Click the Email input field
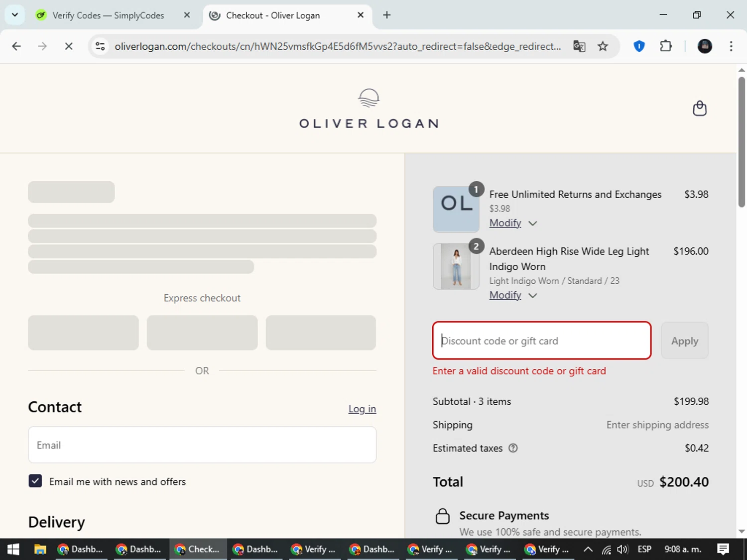The height and width of the screenshot is (560, 747). [x=202, y=445]
